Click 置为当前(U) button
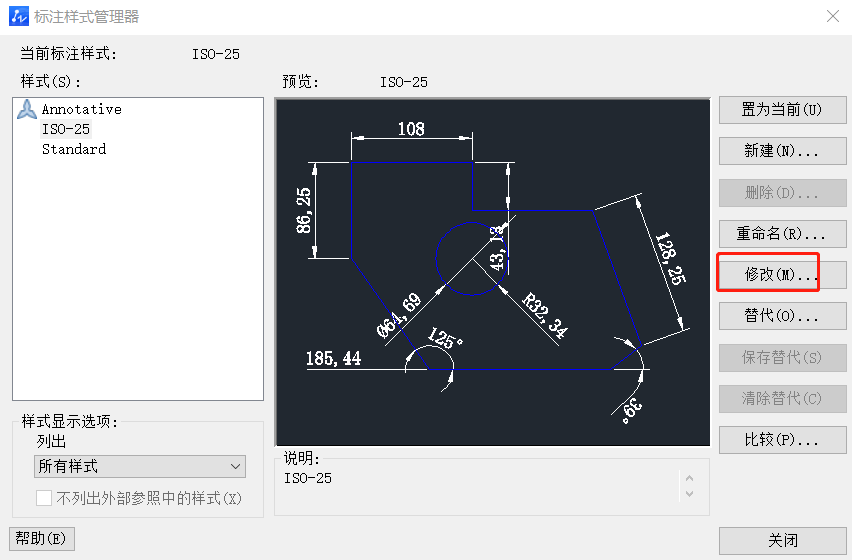 tap(782, 110)
